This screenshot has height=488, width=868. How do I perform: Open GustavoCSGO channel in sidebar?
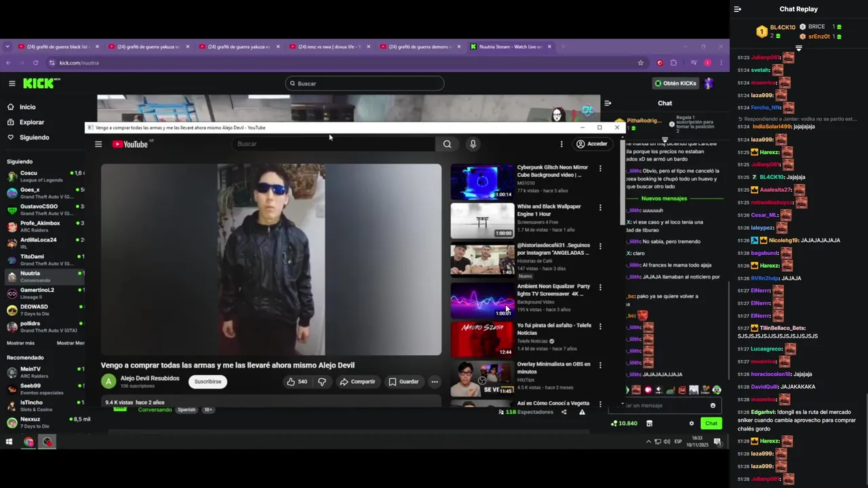pyautogui.click(x=43, y=209)
